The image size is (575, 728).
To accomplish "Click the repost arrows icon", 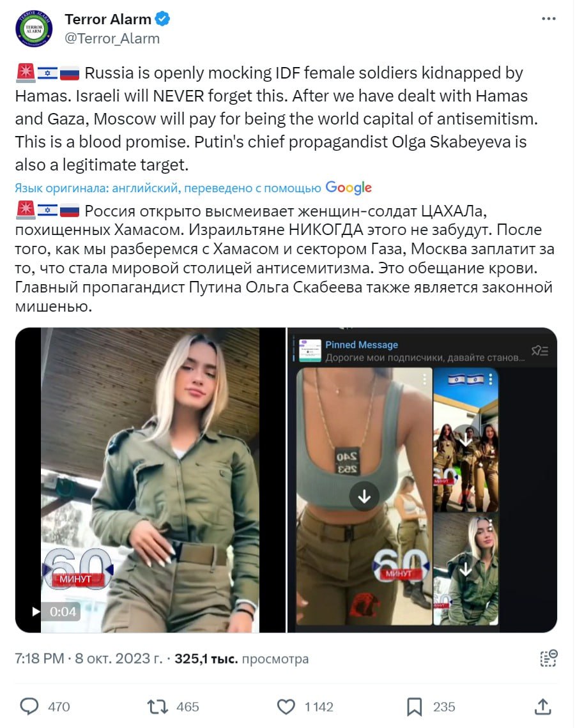I will tap(157, 707).
